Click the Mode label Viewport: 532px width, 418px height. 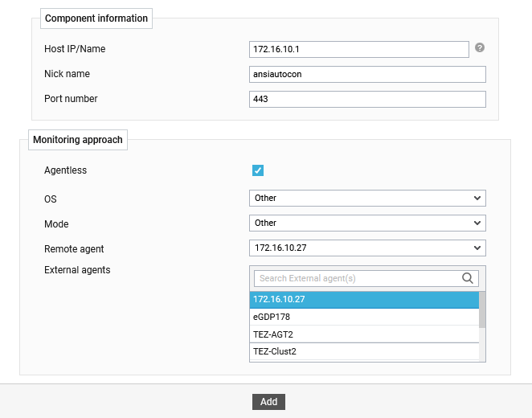[x=56, y=224]
